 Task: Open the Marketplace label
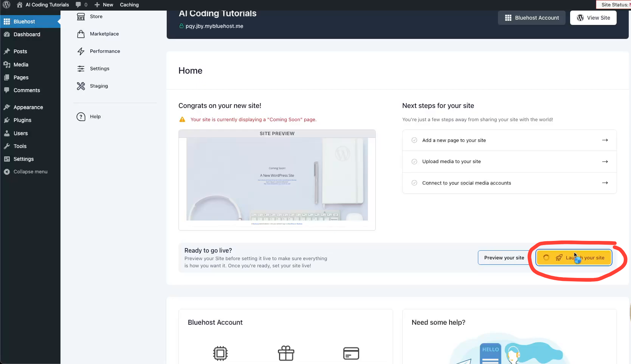coord(104,34)
